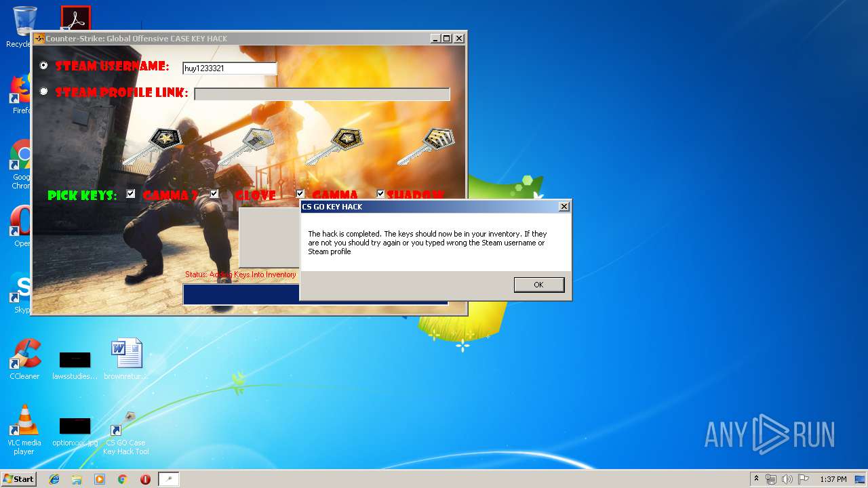The height and width of the screenshot is (488, 868).
Task: Toggle the Glove key checkbox
Action: (x=214, y=194)
